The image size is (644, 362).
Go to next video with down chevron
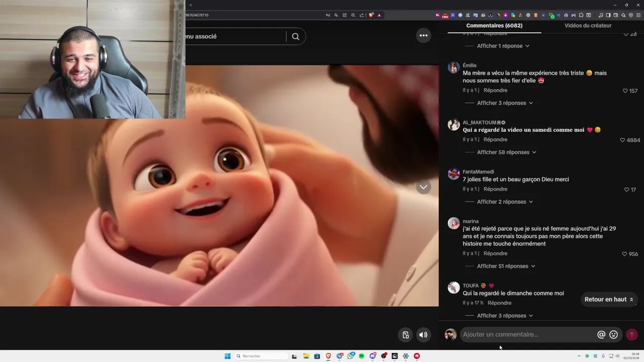(424, 187)
